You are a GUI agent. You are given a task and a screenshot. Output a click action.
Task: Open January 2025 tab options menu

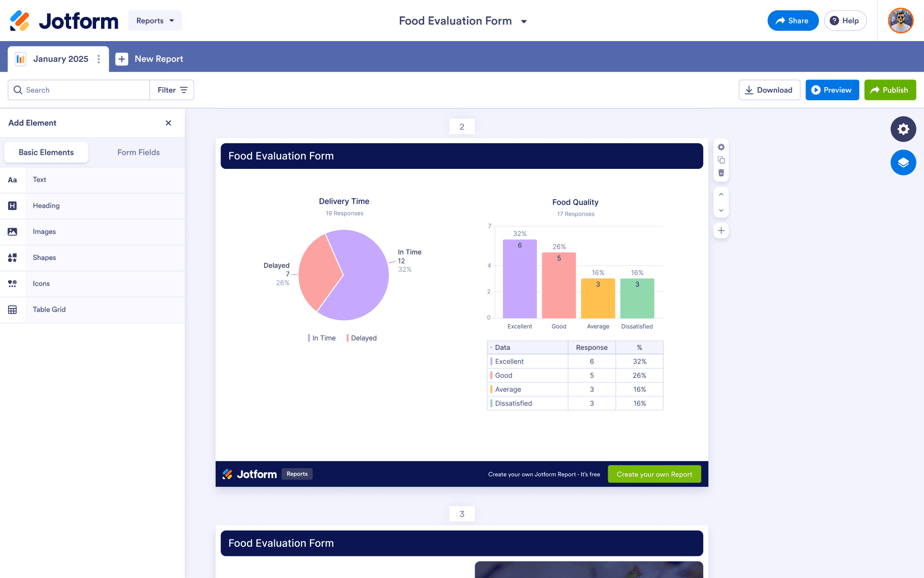(x=99, y=59)
